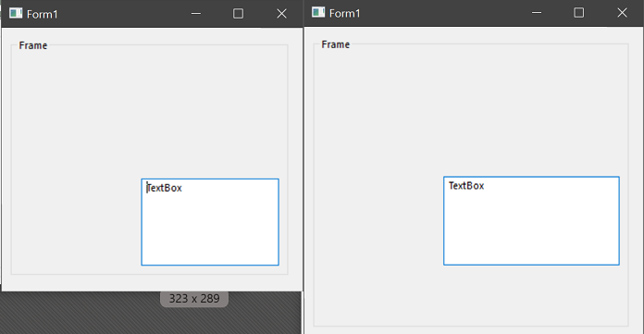The height and width of the screenshot is (334, 644).
Task: Minimize the right Form1 window
Action: (x=537, y=13)
